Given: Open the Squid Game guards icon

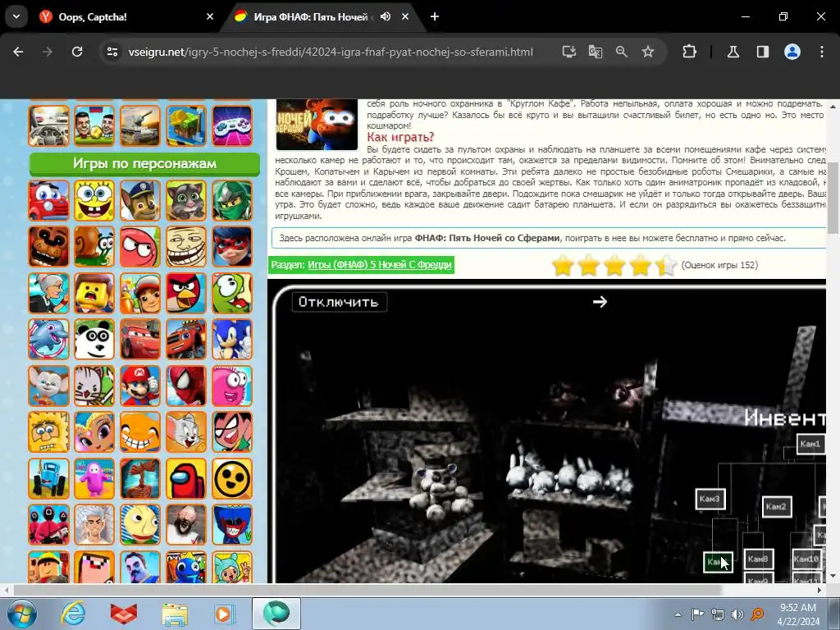Looking at the screenshot, I should click(x=48, y=524).
